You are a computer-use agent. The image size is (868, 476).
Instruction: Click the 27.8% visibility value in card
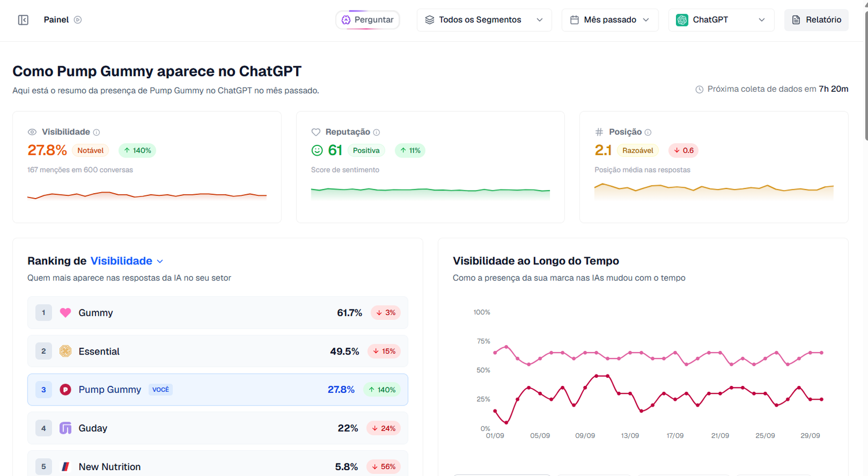coord(47,150)
